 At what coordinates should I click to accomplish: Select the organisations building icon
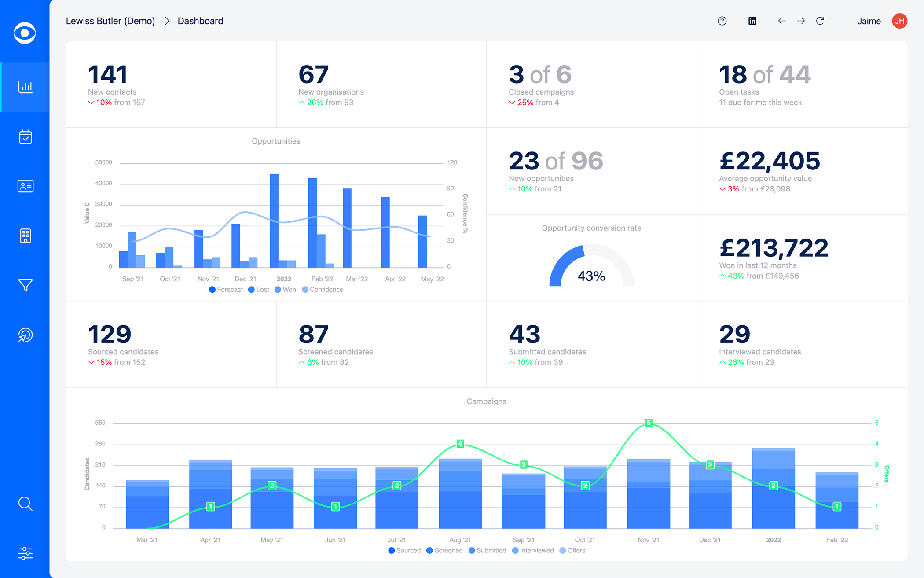pos(25,236)
